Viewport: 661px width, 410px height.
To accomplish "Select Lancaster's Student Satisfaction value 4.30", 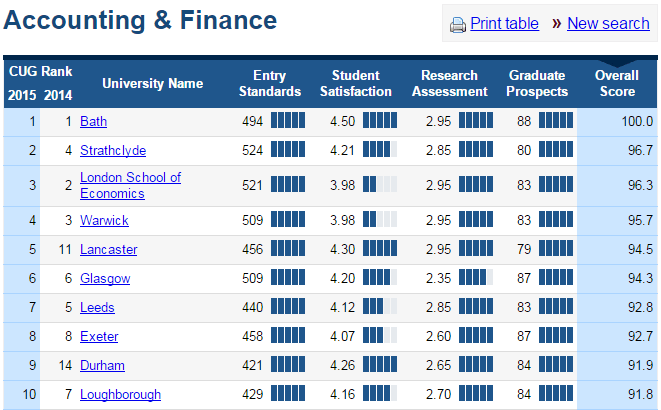I will 342,249.
